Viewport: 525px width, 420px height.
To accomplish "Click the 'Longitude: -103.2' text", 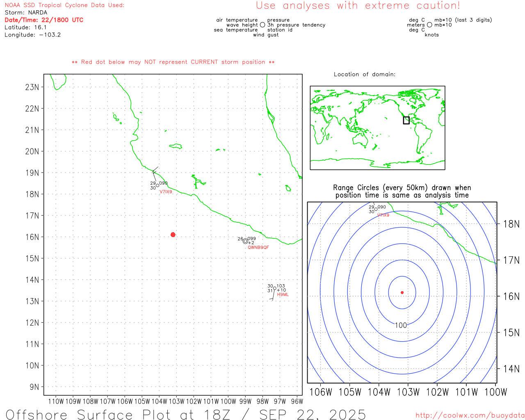I will click(33, 35).
